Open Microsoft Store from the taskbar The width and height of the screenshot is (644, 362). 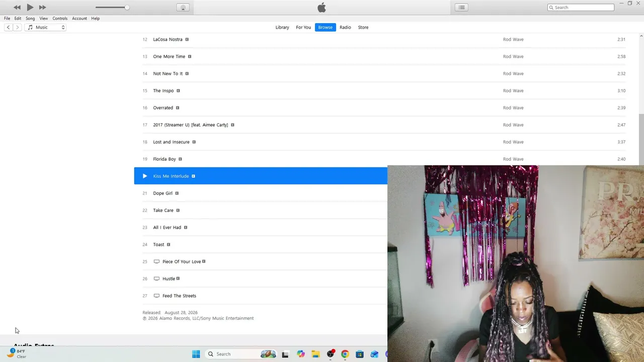point(360,354)
